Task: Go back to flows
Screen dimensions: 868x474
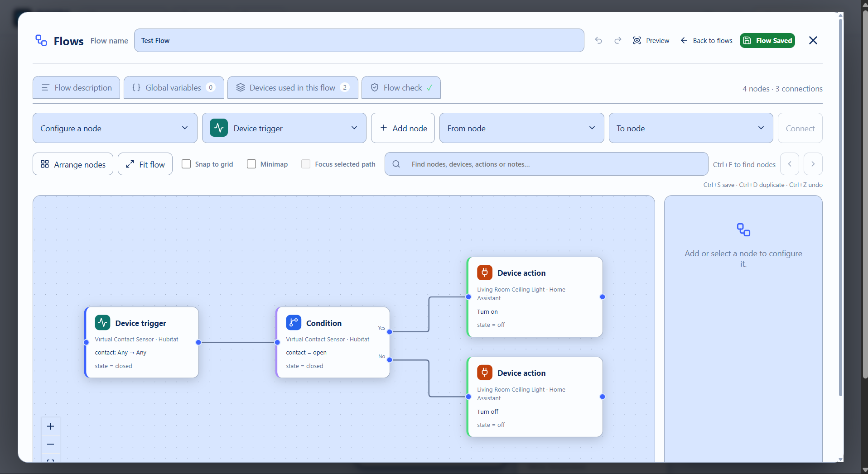Action: pos(706,41)
